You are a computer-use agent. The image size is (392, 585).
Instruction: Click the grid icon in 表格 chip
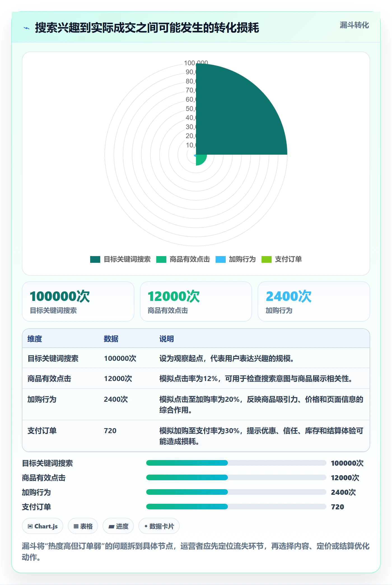tap(76, 526)
